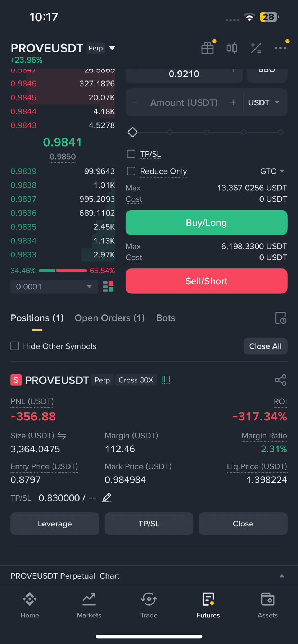Tap the order book layout icon
The height and width of the screenshot is (644, 298).
pos(108,286)
